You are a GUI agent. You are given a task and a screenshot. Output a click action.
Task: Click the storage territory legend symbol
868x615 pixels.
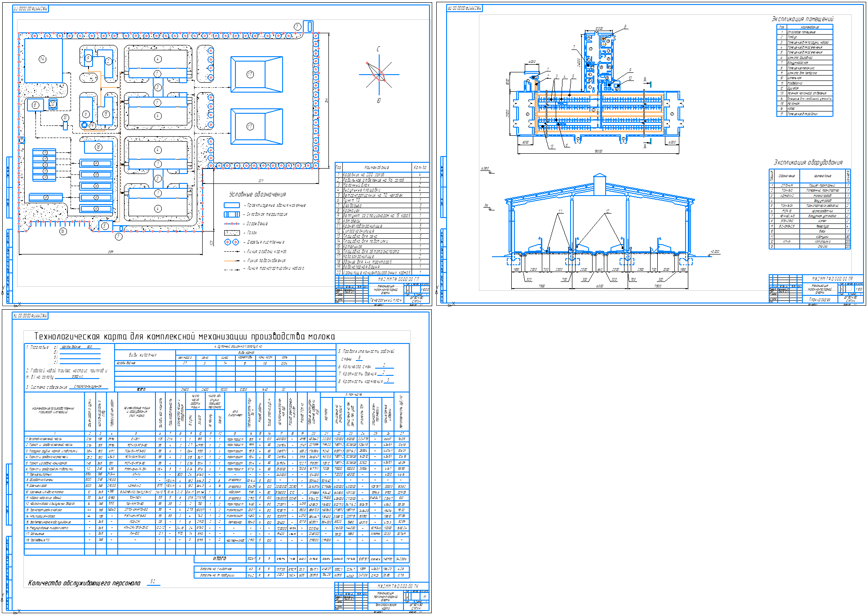[x=232, y=214]
